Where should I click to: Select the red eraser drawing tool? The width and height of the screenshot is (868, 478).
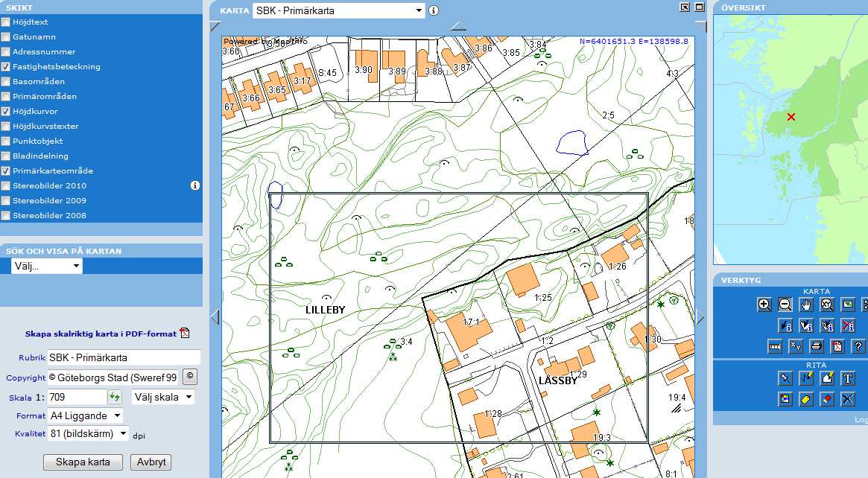pos(827,399)
